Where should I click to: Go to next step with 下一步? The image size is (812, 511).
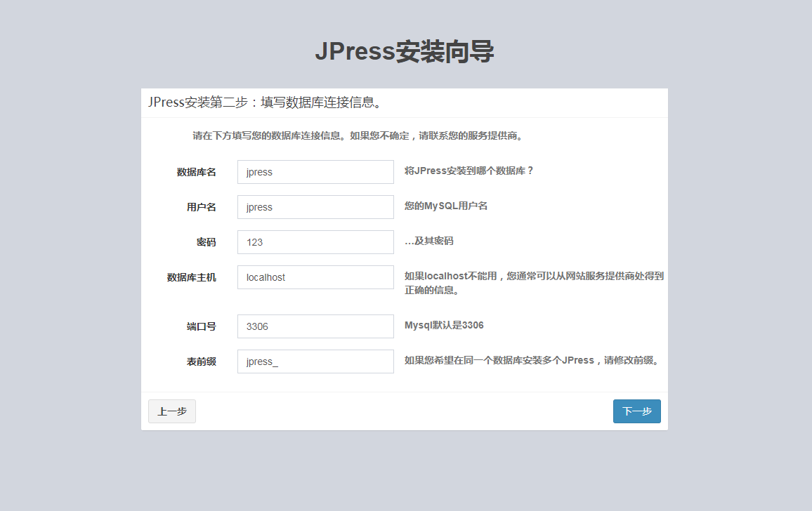click(x=637, y=411)
